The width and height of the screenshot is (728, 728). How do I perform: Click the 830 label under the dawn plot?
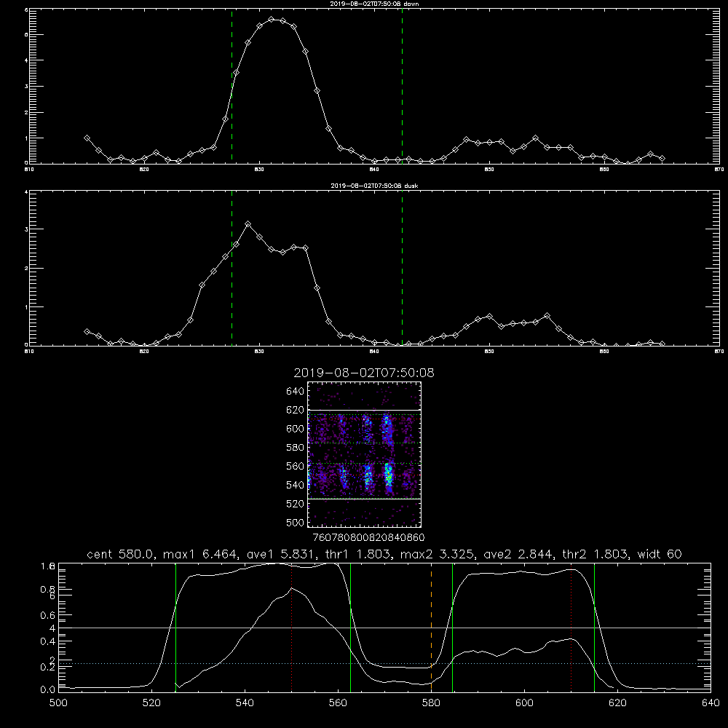coord(260,170)
